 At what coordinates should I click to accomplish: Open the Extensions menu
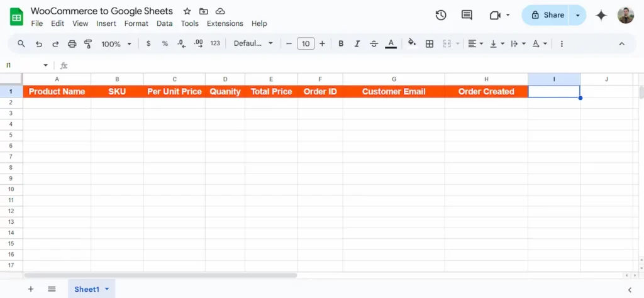pos(225,23)
